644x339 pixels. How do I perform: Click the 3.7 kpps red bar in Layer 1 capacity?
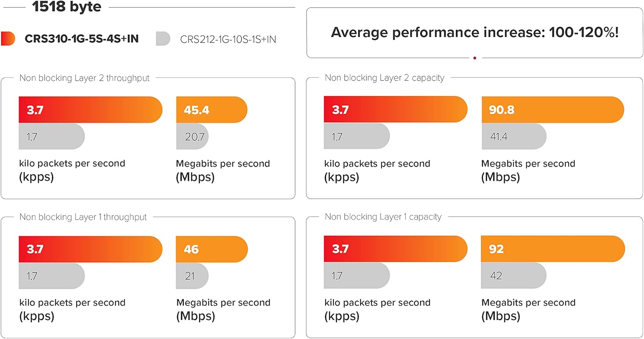point(395,249)
